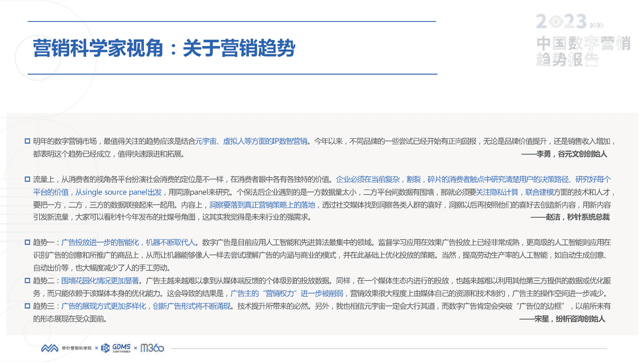Click the M360 logo in the footer

click(x=152, y=348)
